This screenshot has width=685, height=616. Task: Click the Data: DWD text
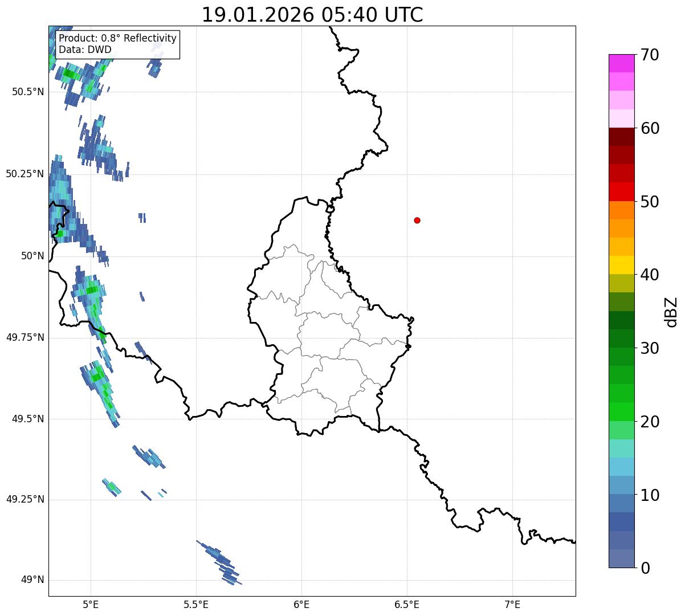point(85,50)
